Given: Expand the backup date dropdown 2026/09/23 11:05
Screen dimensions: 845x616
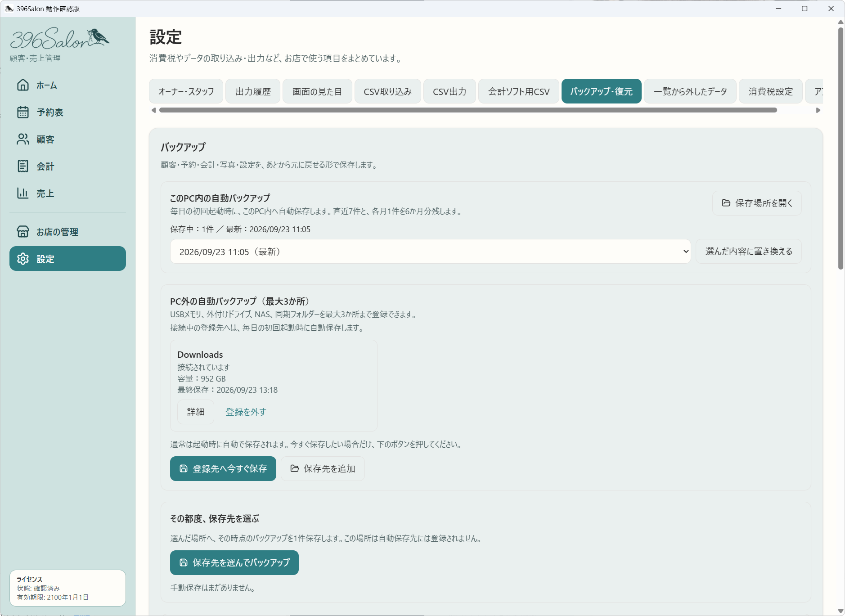Looking at the screenshot, I should point(430,252).
